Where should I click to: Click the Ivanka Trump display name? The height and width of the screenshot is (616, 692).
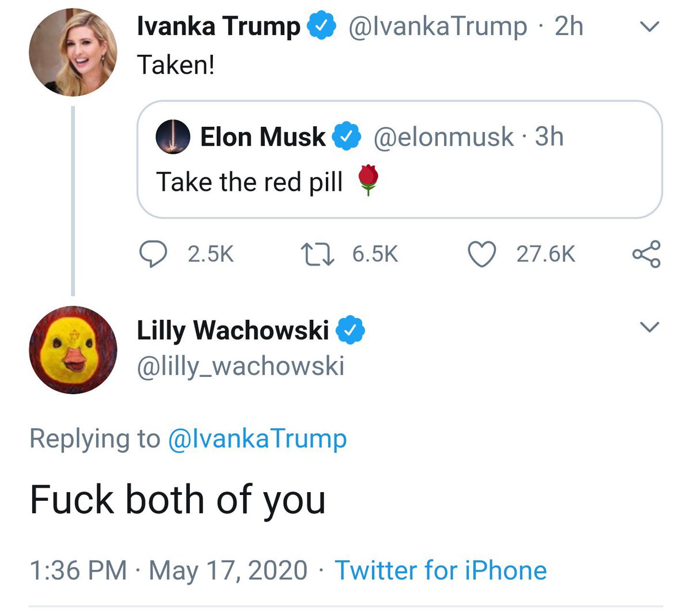tap(219, 27)
